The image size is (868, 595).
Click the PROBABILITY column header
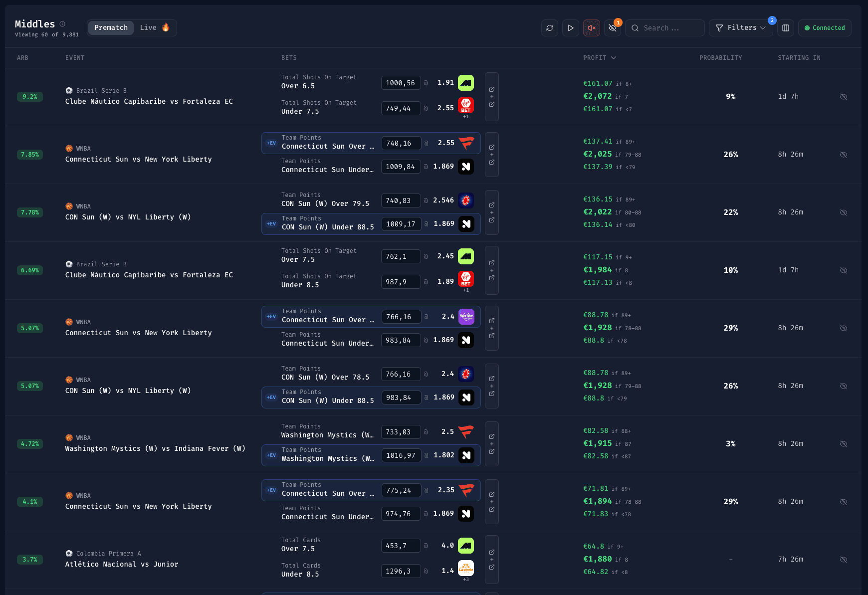tap(721, 58)
